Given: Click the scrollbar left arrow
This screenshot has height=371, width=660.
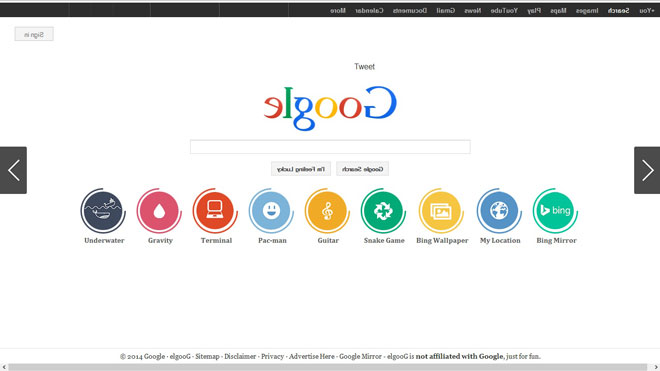Looking at the screenshot, I should click(x=4, y=367).
